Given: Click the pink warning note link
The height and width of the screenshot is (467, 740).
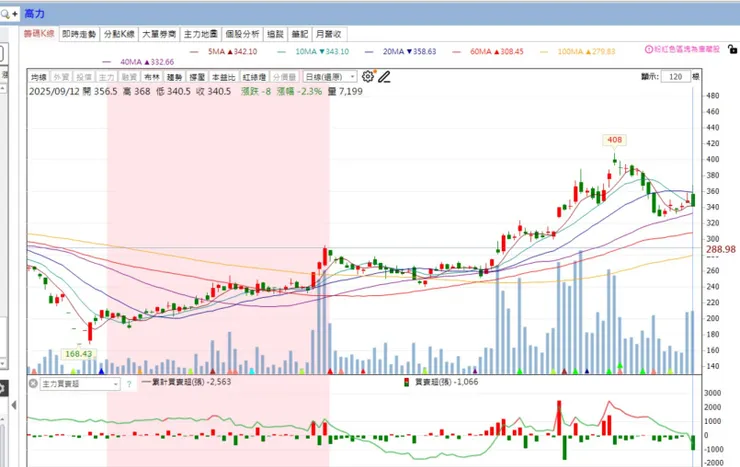Looking at the screenshot, I should (x=687, y=49).
